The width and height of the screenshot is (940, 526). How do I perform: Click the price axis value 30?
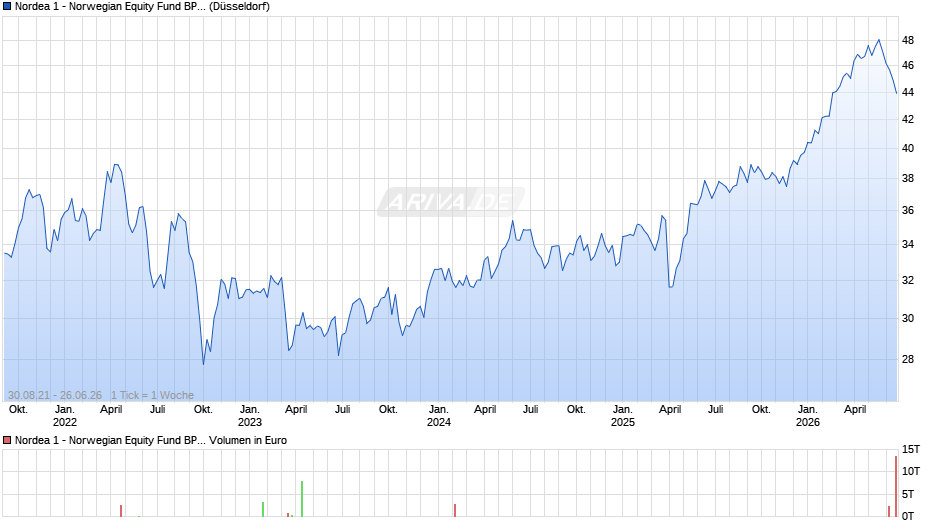pos(908,318)
